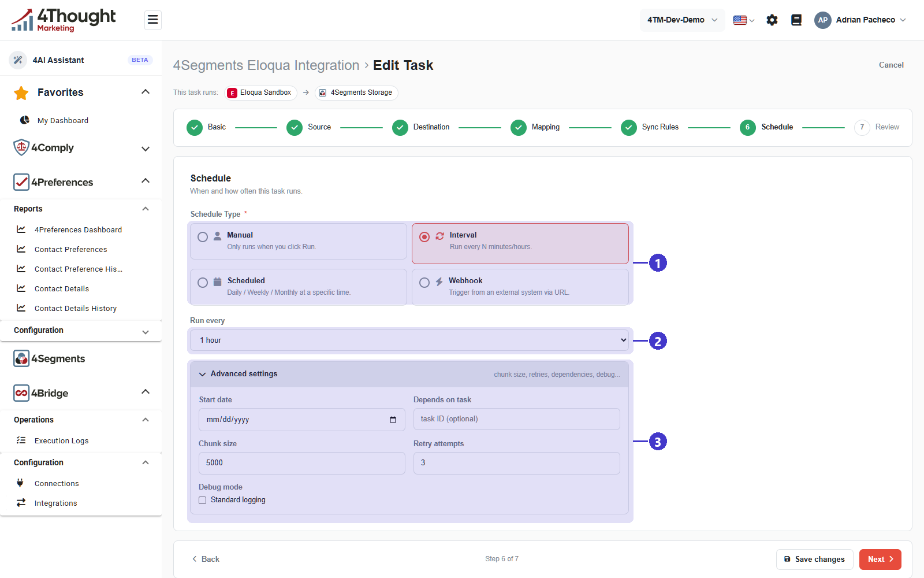Click the 4Comply shield icon
Image resolution: width=924 pixels, height=578 pixels.
21,147
